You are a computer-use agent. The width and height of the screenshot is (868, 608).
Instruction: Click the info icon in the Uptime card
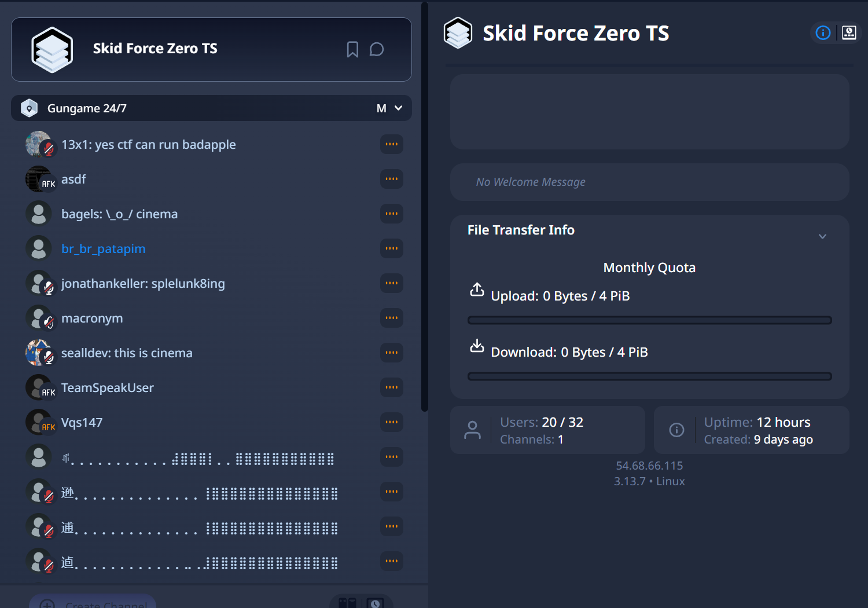(x=676, y=430)
